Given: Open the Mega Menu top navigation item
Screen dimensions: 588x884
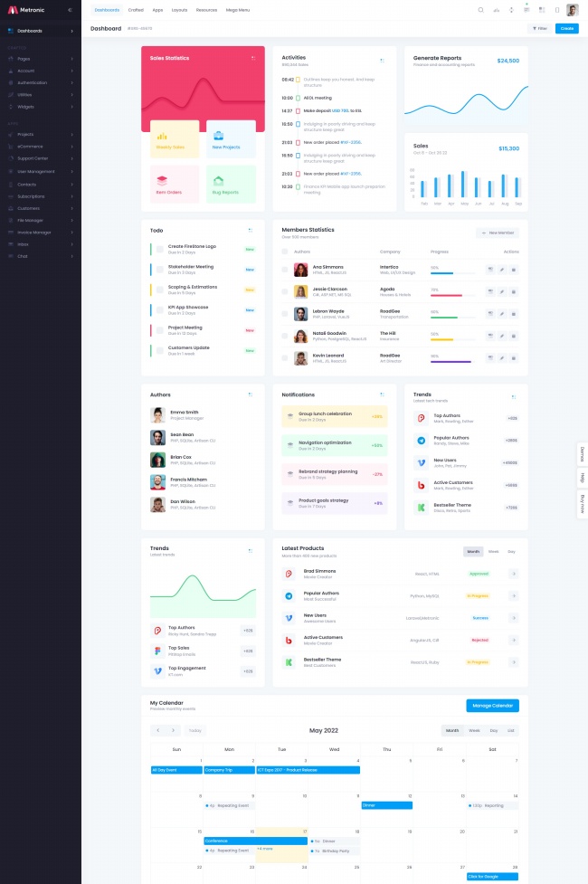Looking at the screenshot, I should point(239,10).
